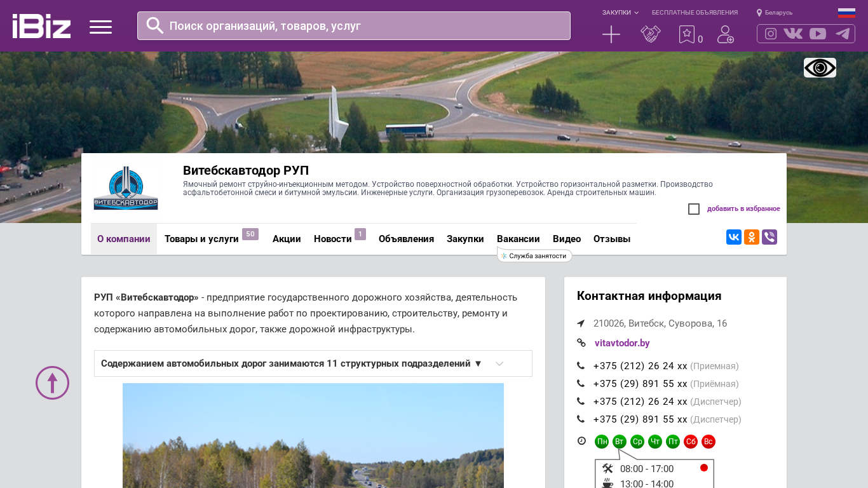The image size is (868, 488).
Task: Click the search magnifier icon
Action: pos(155,25)
